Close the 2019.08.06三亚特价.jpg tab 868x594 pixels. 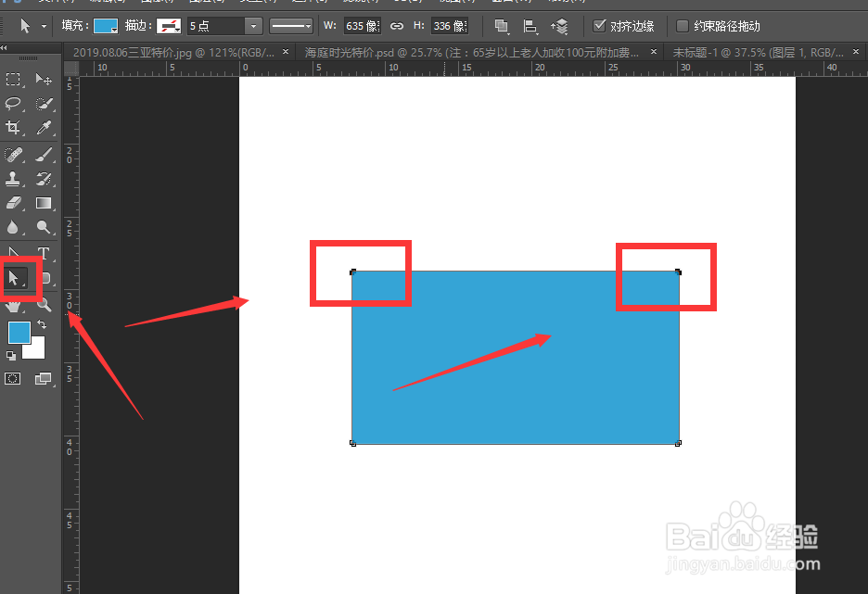[x=286, y=52]
